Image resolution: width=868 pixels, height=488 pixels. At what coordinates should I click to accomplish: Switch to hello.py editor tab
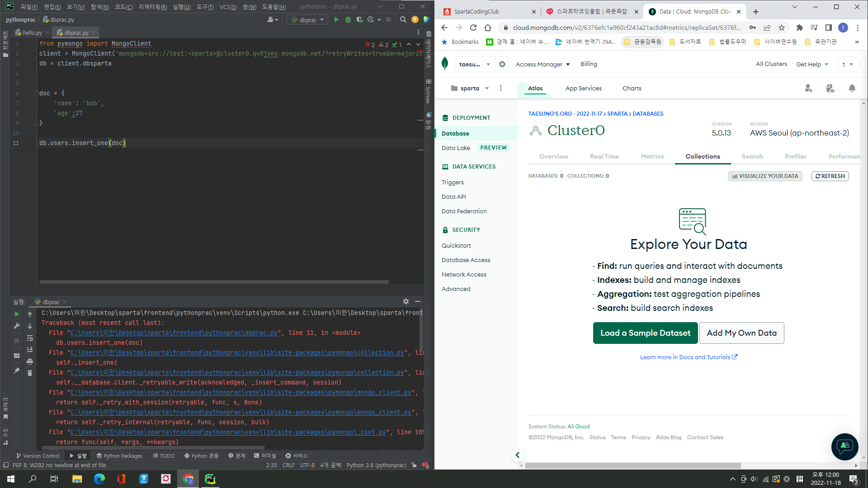tap(32, 33)
